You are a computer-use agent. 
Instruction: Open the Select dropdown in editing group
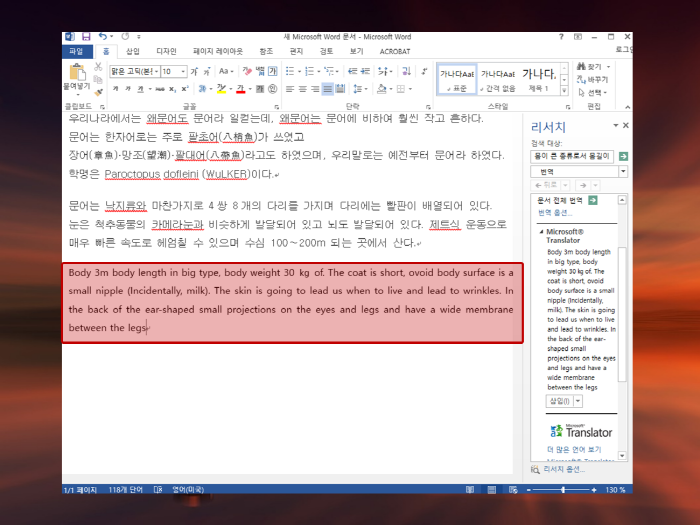point(593,92)
